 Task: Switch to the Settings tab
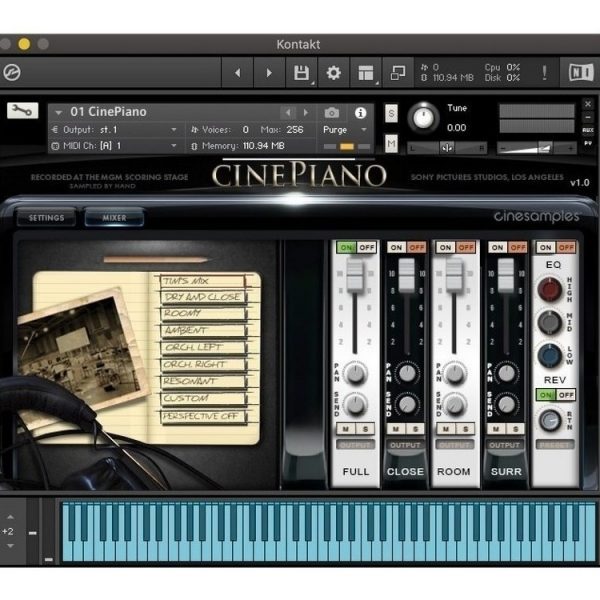(x=46, y=218)
